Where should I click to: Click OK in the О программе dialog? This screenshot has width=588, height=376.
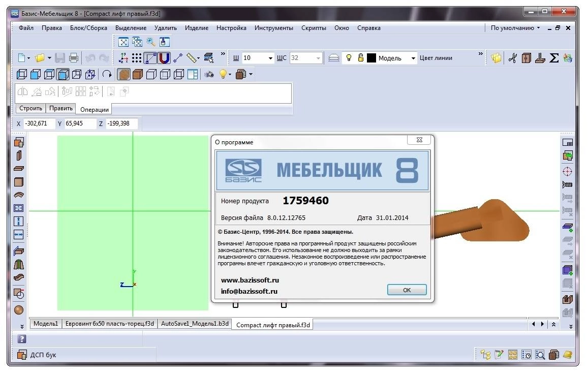pos(407,290)
